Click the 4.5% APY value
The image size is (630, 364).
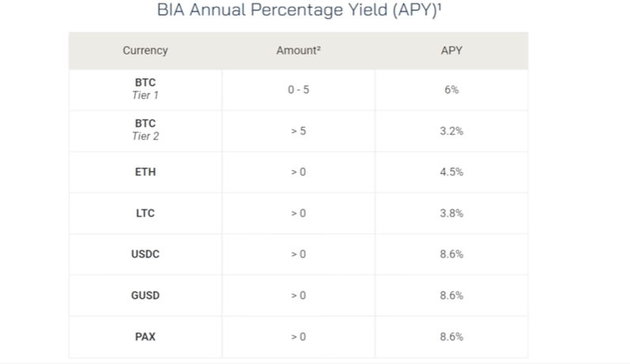click(x=451, y=172)
